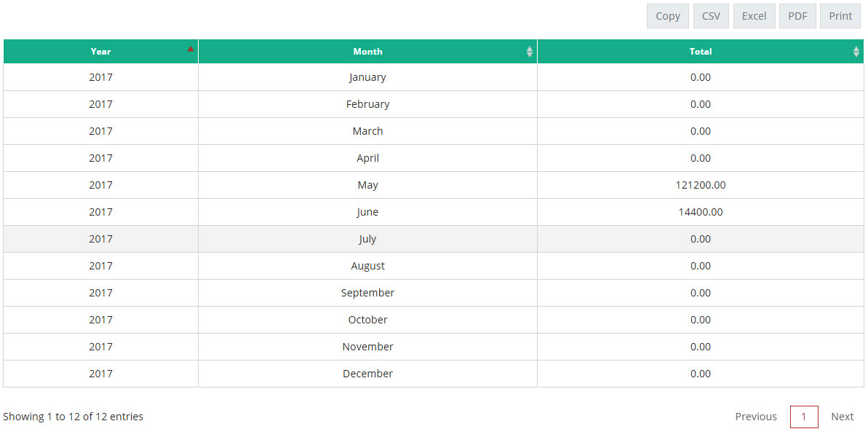The image size is (868, 437).
Task: Download table as PDF
Action: 797,16
